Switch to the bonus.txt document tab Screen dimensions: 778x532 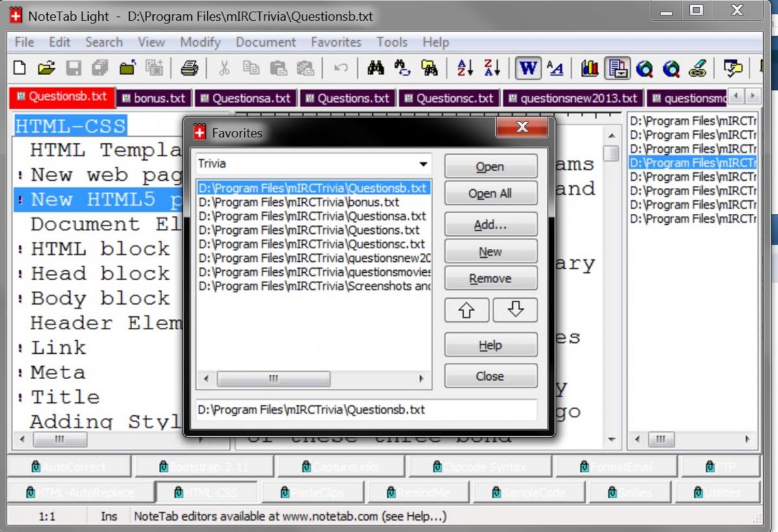pos(155,98)
